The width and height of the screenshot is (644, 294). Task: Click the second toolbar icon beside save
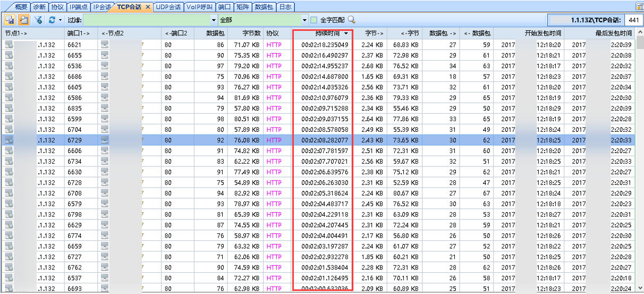click(23, 20)
